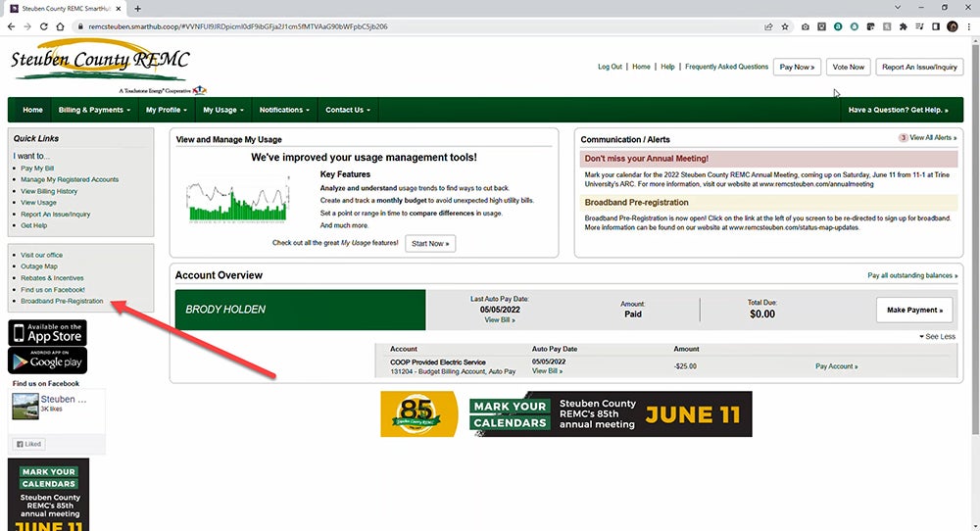Click the App Store badge
This screenshot has width=980, height=531.
(x=47, y=332)
